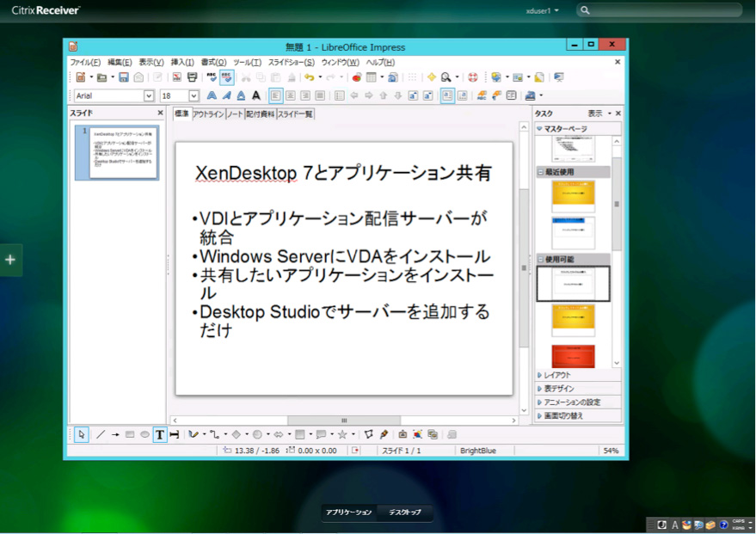Image resolution: width=756 pixels, height=534 pixels.
Task: Click the Citrix Receiver search field
Action: point(659,10)
